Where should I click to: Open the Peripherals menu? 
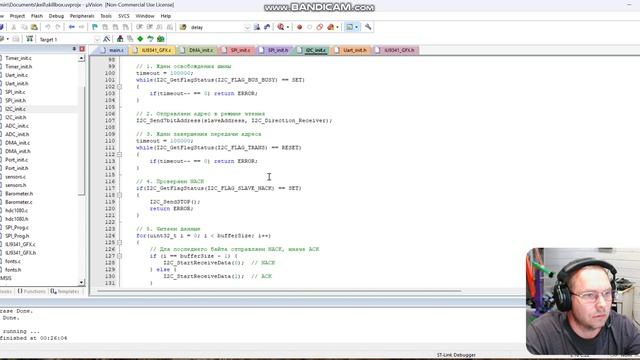[82, 16]
